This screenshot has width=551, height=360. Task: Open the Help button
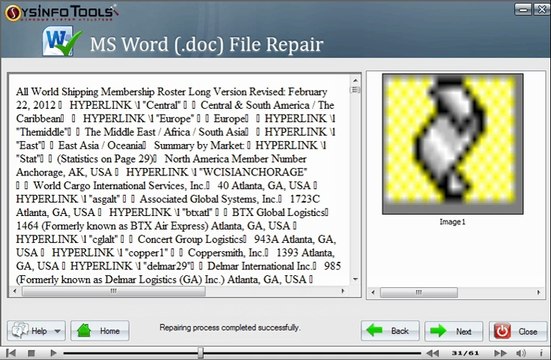(x=36, y=331)
